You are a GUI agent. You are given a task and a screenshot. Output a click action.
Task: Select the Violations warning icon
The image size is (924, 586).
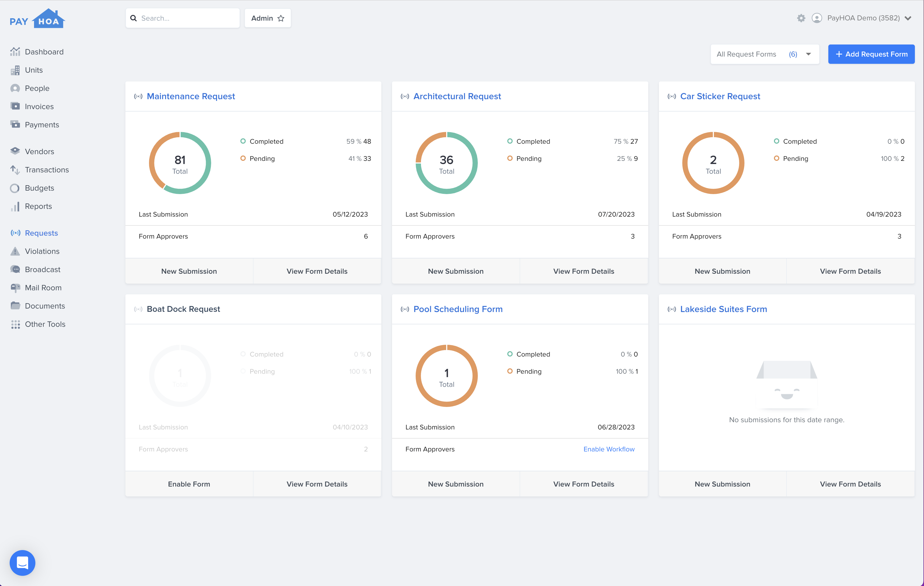pos(15,251)
